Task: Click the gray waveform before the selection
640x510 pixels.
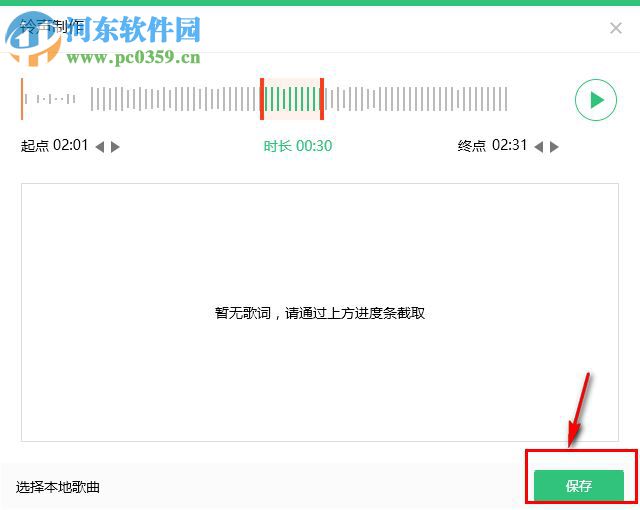Action: 175,99
